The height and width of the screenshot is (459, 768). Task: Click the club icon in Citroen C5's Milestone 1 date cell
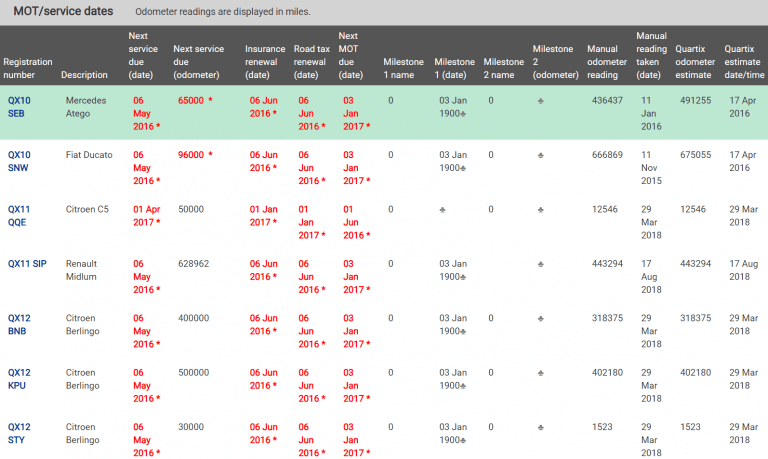[x=442, y=210]
